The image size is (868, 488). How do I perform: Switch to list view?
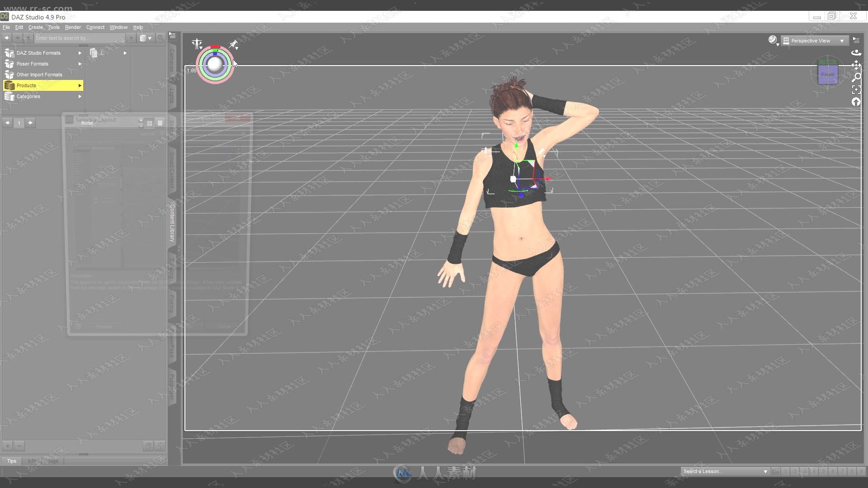click(x=160, y=123)
